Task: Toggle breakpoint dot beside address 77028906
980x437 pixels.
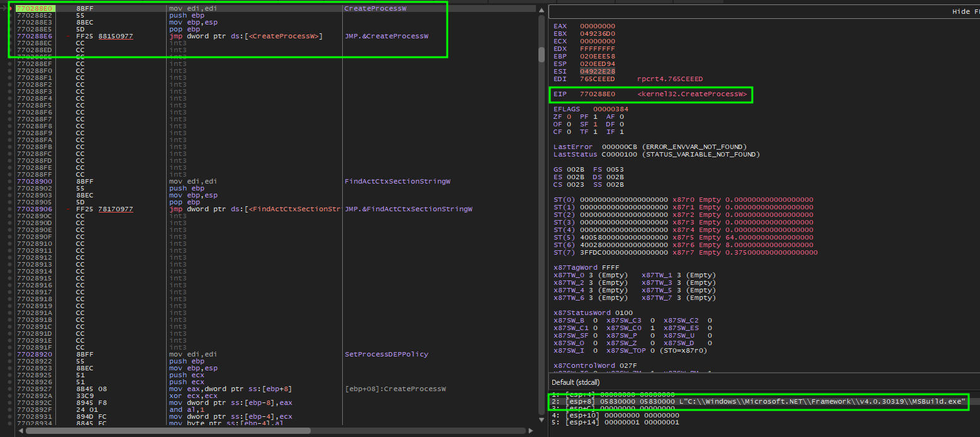Action: tap(9, 209)
